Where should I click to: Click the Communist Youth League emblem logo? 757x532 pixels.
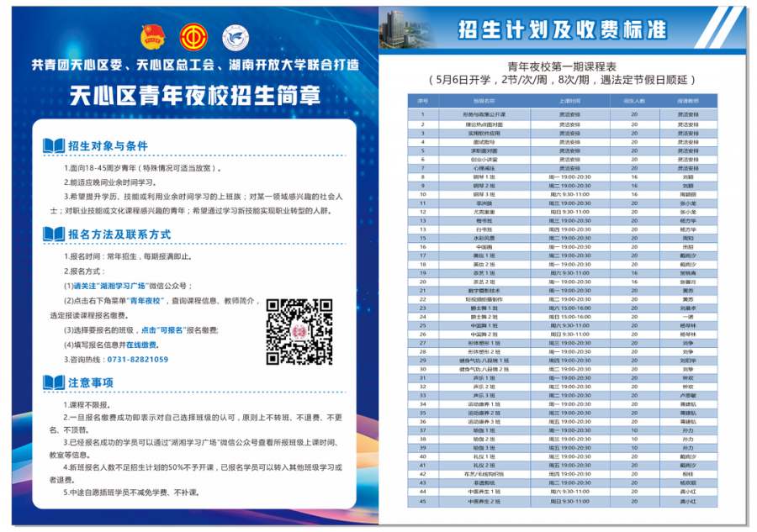[153, 37]
